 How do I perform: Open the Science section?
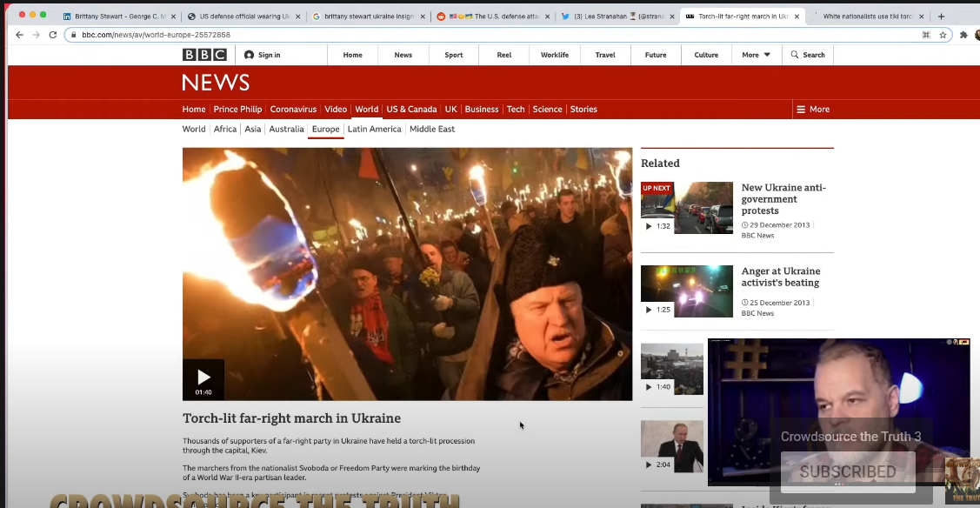pyautogui.click(x=548, y=110)
